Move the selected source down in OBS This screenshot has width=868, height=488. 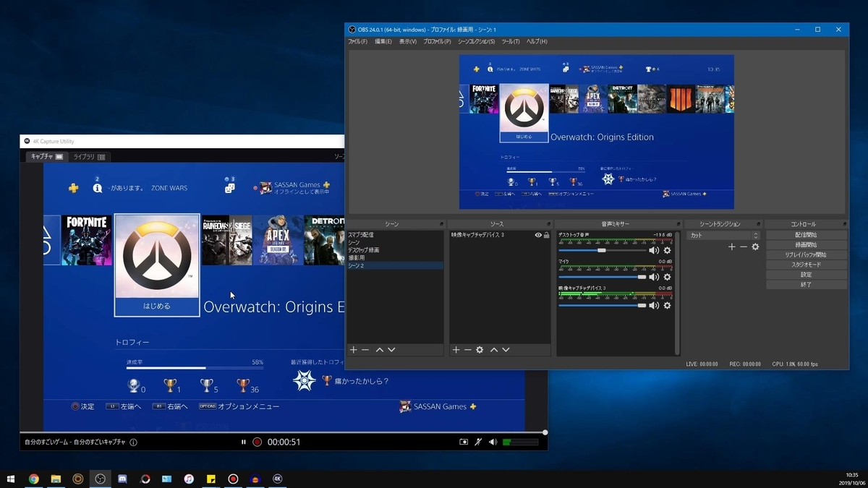[x=506, y=350]
